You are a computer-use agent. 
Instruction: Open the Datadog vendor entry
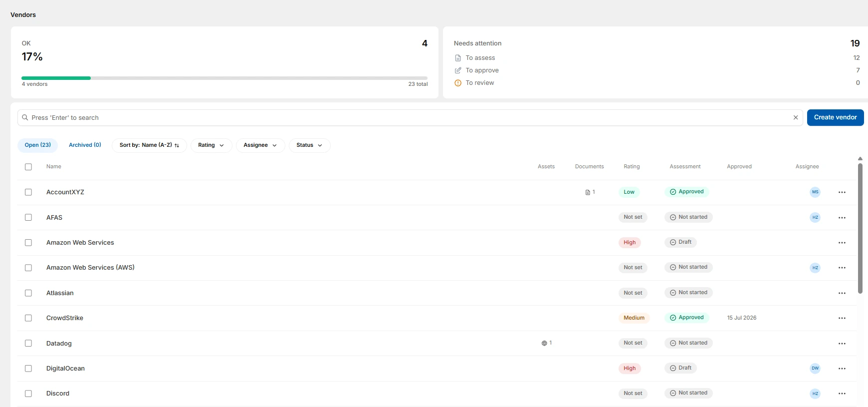[x=59, y=344]
